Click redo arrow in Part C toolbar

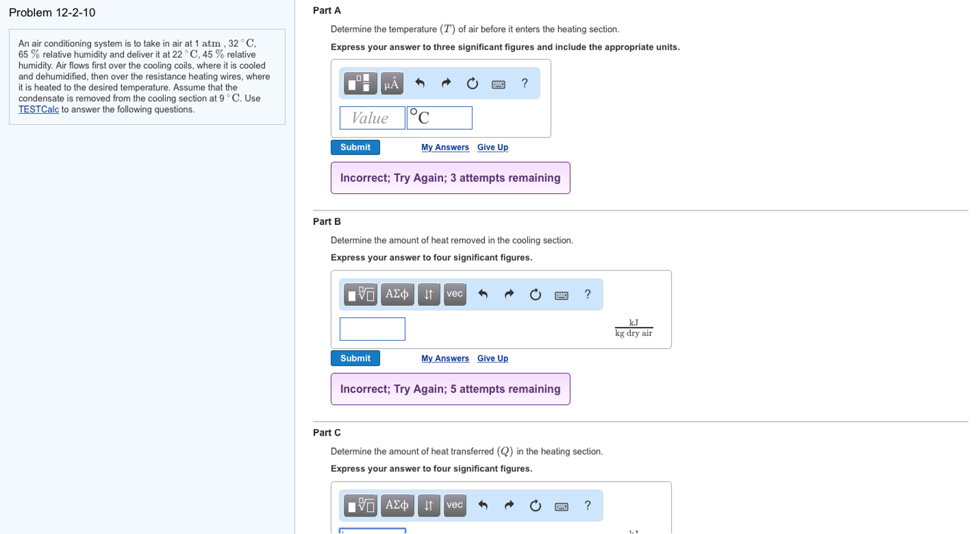click(509, 505)
